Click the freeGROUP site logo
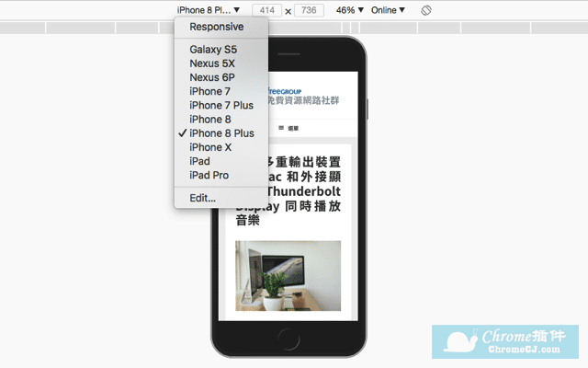 303,96
